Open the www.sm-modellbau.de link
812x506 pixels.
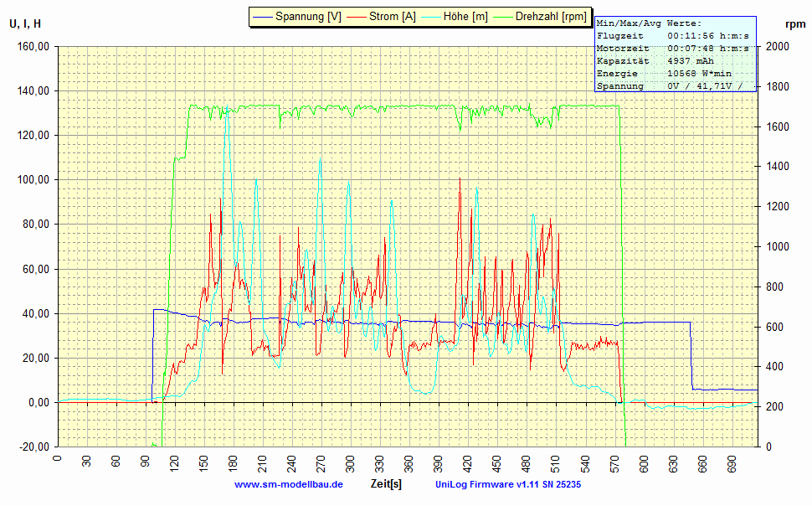[289, 484]
